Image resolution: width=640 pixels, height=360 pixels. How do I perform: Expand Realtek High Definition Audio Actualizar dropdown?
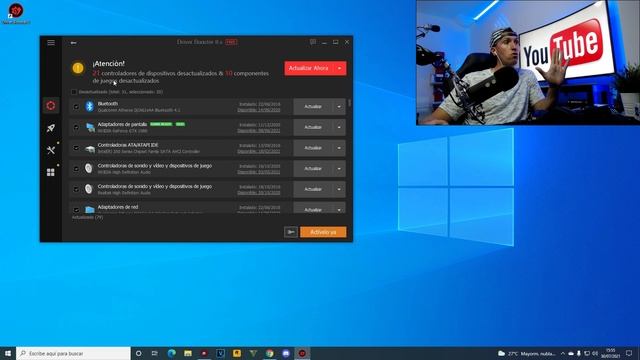339,189
